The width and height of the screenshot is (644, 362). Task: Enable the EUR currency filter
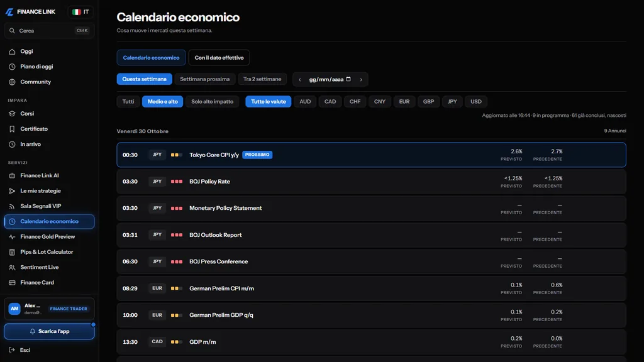click(x=404, y=102)
